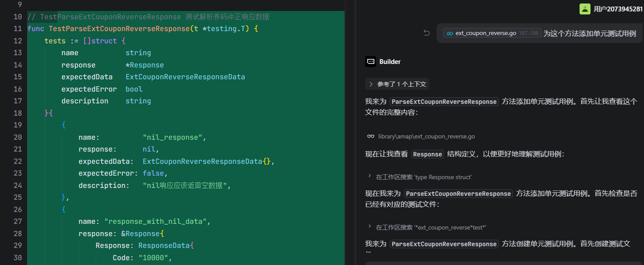The width and height of the screenshot is (644, 265).
Task: Click the username 用户2073945281
Action: pyautogui.click(x=618, y=9)
